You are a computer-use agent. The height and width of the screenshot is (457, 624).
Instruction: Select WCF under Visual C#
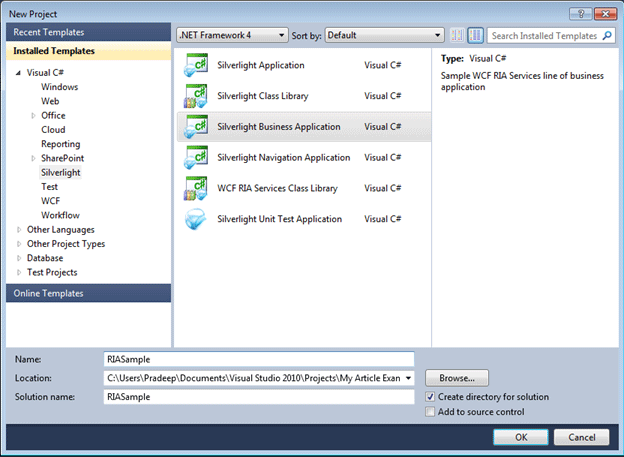51,201
